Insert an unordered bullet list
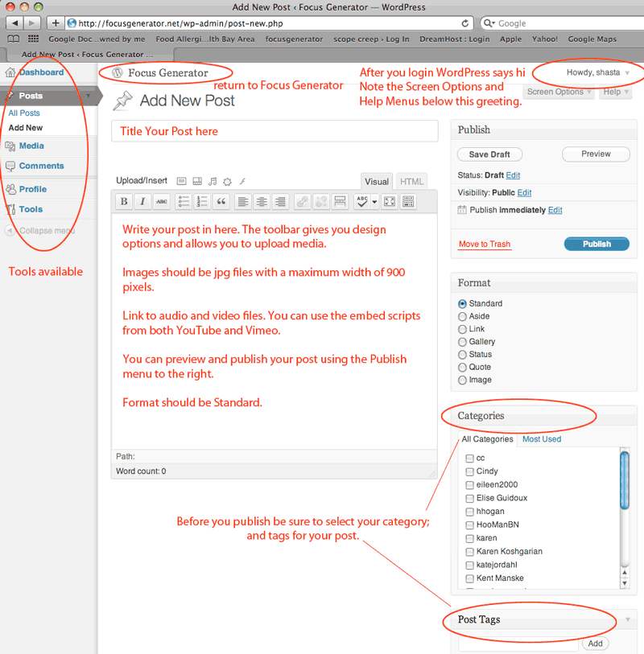This screenshot has width=644, height=654. [184, 201]
